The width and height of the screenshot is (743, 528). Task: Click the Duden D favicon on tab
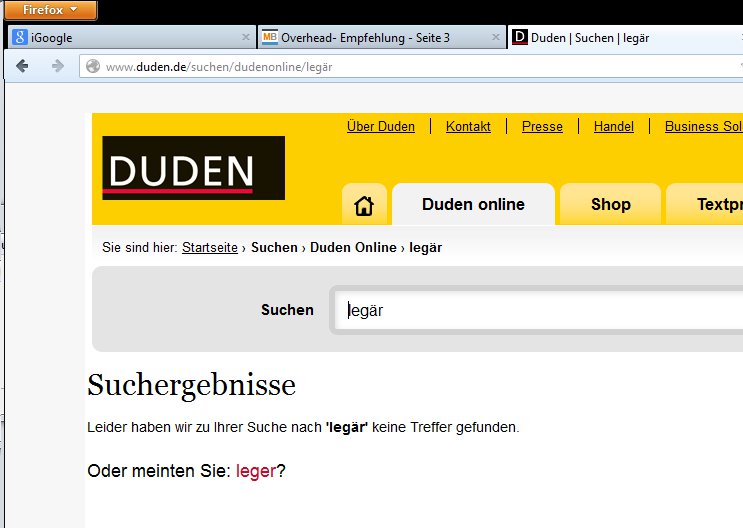point(520,37)
